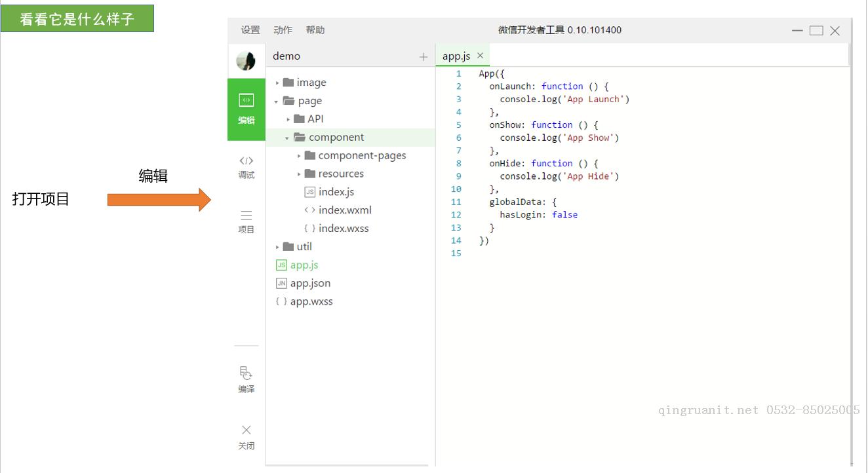
Task: Expand the API folder arrow
Action: [x=288, y=119]
